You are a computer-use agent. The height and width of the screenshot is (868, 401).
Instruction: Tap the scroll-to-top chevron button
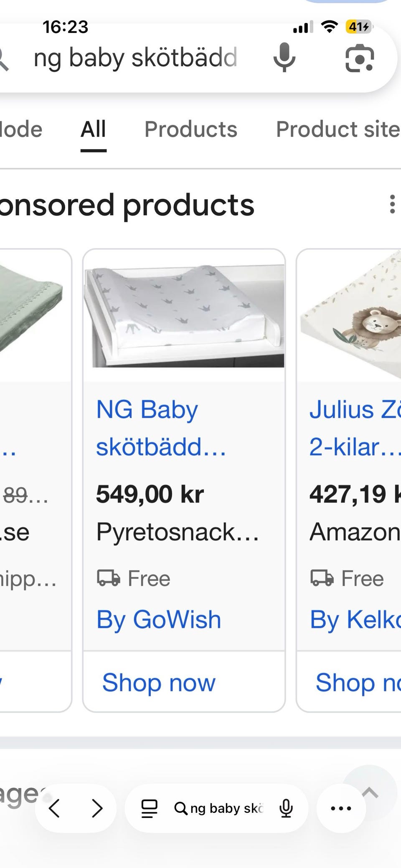pyautogui.click(x=370, y=793)
